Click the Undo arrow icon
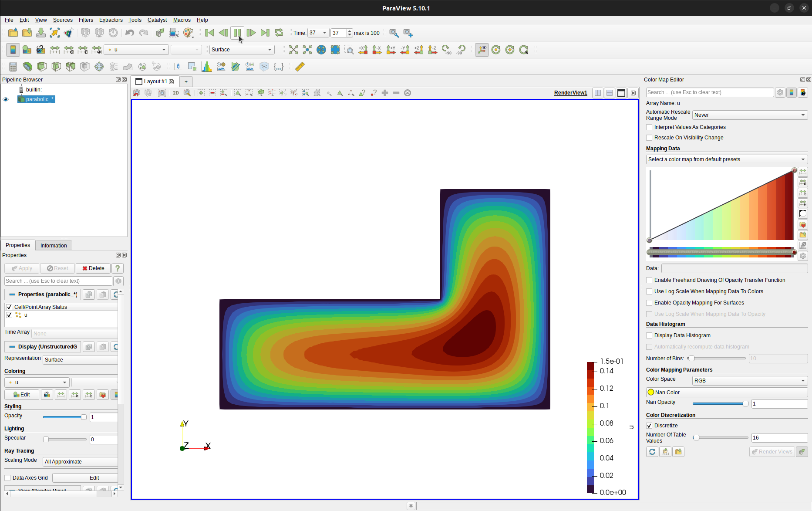812x511 pixels. [129, 33]
